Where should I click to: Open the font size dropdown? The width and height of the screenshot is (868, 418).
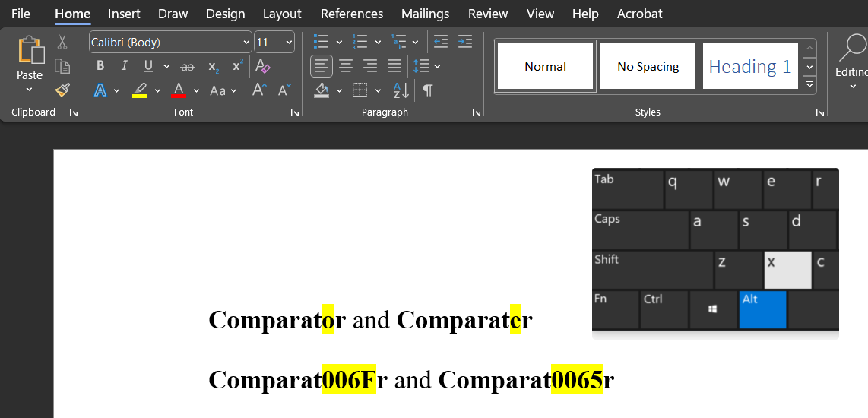(x=288, y=43)
